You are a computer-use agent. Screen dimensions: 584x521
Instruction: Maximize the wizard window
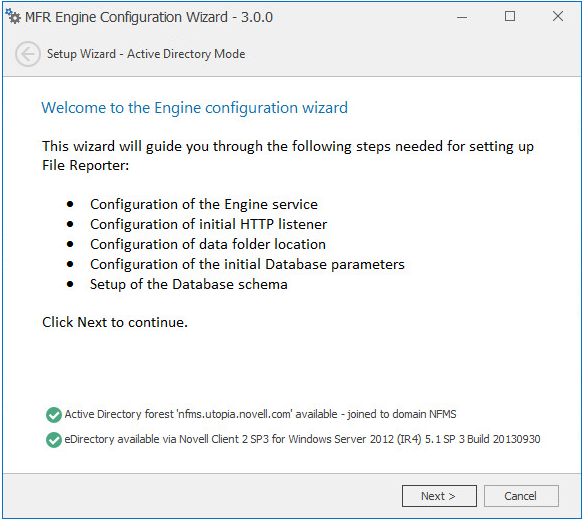coord(510,16)
